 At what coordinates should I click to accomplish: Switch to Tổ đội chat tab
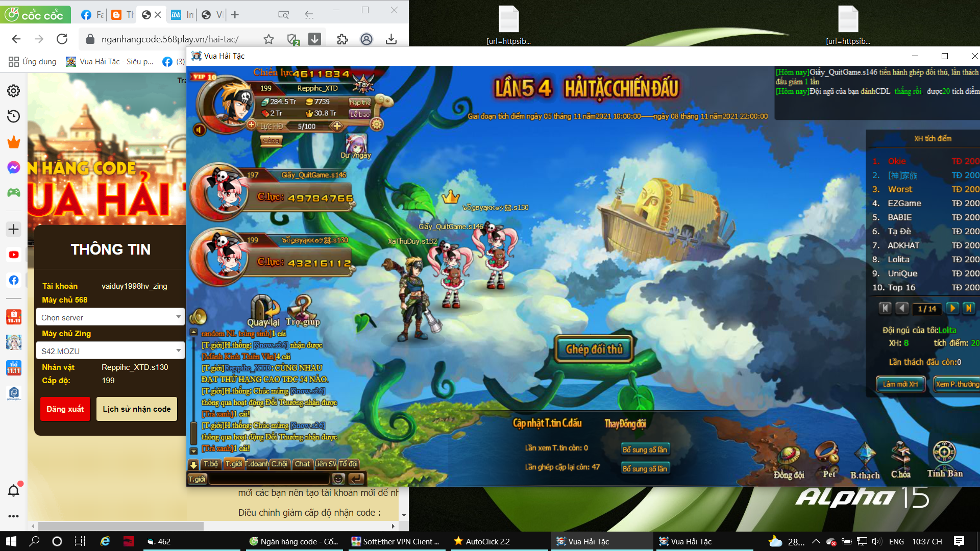pyautogui.click(x=349, y=464)
